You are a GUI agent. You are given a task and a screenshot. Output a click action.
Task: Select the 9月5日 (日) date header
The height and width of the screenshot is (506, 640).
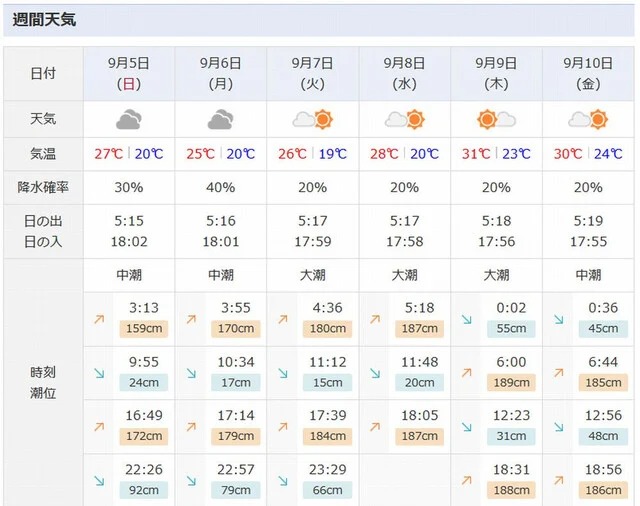click(129, 73)
